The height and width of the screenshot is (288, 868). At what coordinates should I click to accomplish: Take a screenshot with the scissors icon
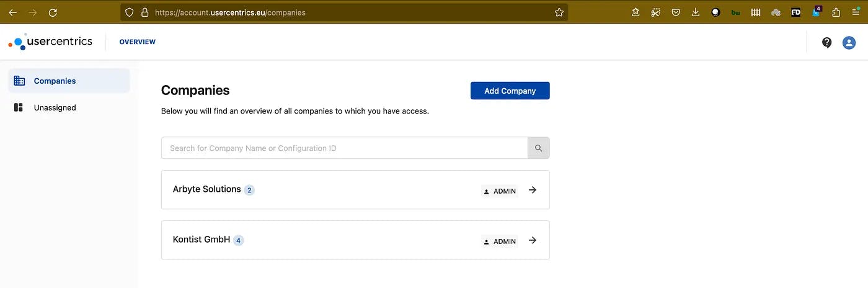(655, 12)
